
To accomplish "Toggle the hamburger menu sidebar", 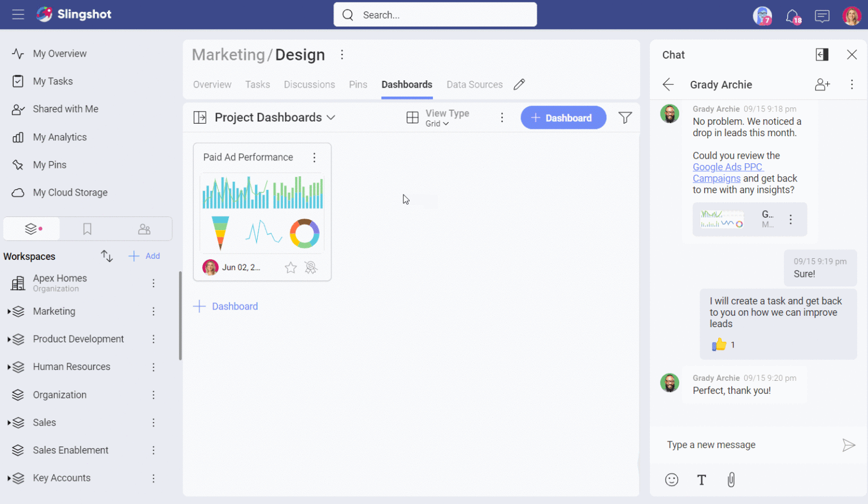I will pos(18,15).
